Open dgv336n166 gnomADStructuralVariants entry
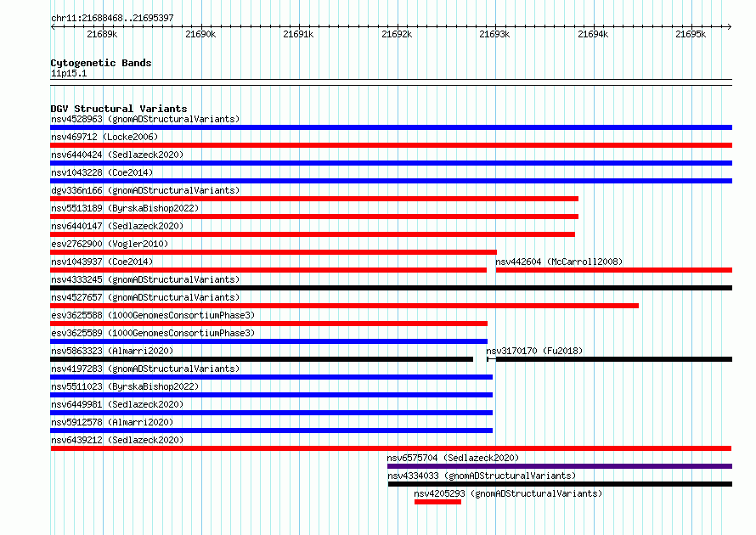This screenshot has width=756, height=535. pyautogui.click(x=145, y=190)
